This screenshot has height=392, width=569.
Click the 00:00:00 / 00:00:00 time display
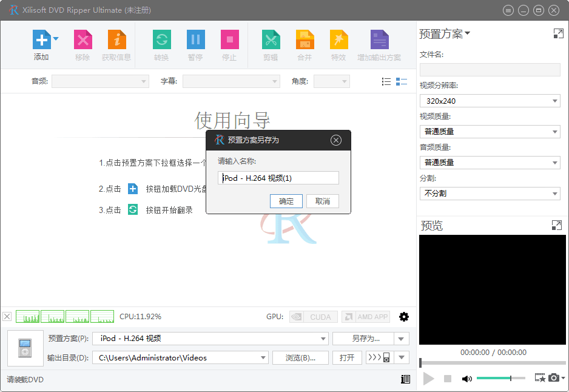(493, 353)
